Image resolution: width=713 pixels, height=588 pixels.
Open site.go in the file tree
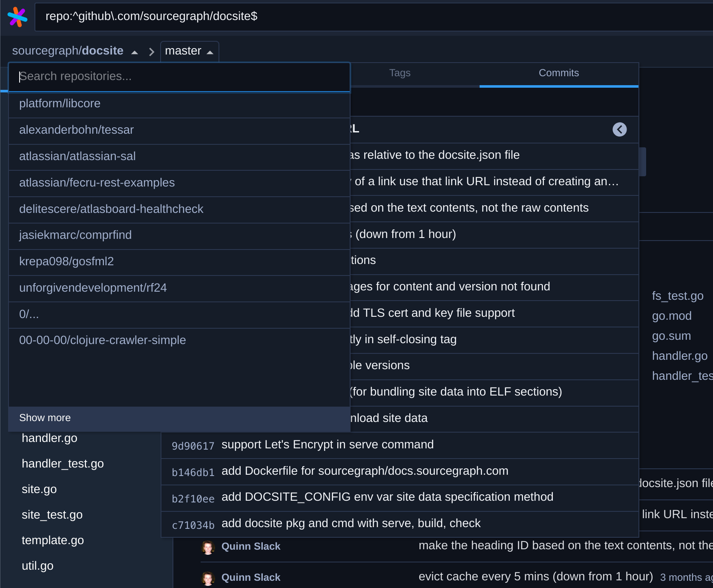(39, 489)
